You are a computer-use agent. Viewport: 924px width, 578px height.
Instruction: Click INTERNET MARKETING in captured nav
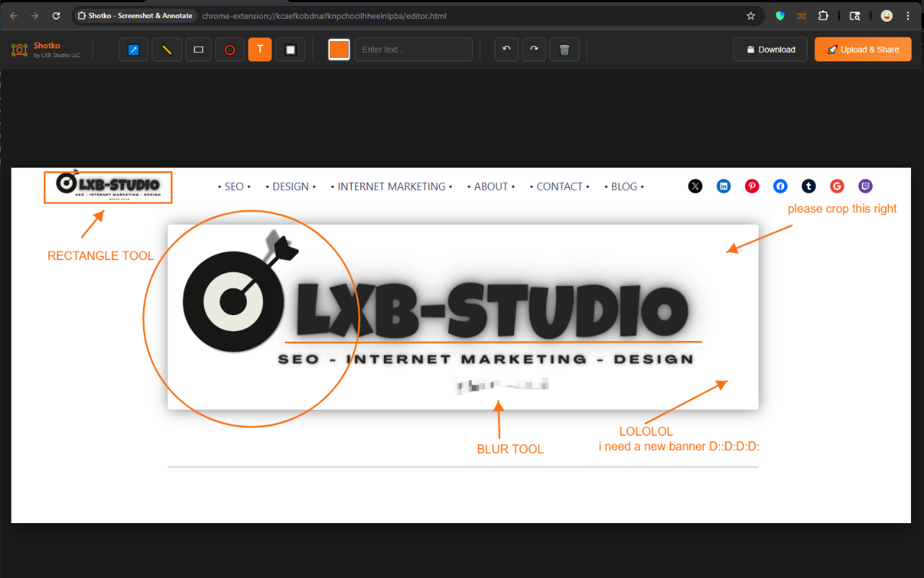pos(391,186)
